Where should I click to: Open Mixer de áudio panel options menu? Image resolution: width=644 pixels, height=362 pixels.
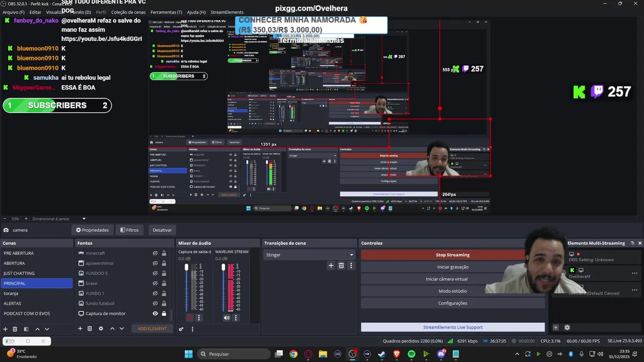point(192,329)
